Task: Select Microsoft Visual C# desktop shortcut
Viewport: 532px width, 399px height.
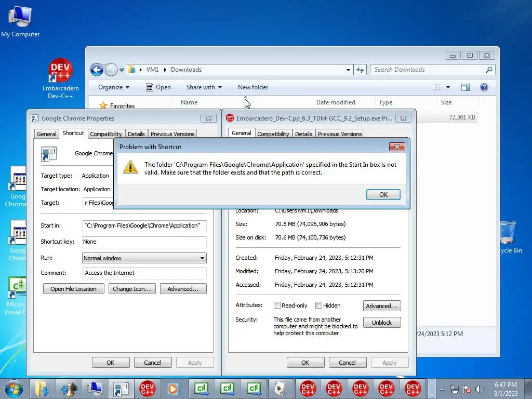Action: coord(16,295)
